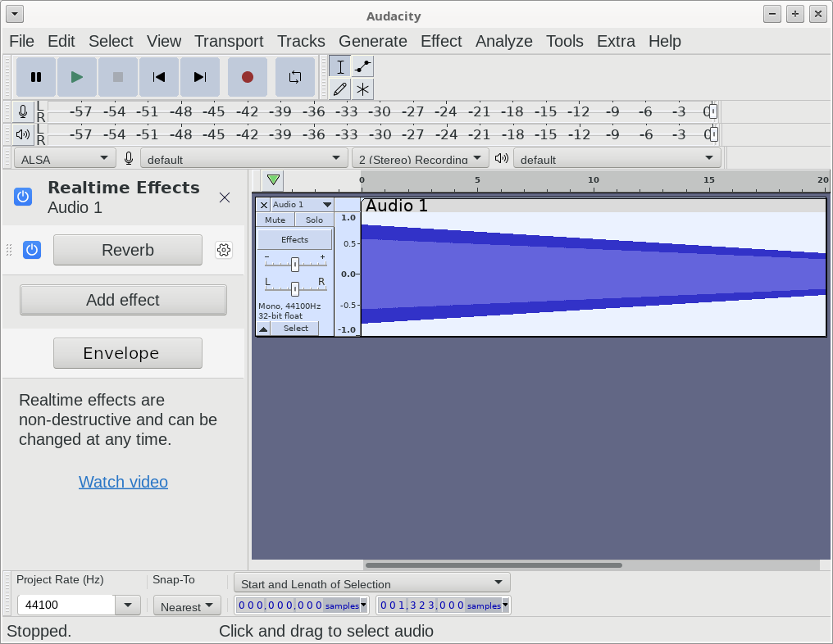Adjust the track gain slider
Viewport: 833px width, 644px height.
[x=294, y=263]
